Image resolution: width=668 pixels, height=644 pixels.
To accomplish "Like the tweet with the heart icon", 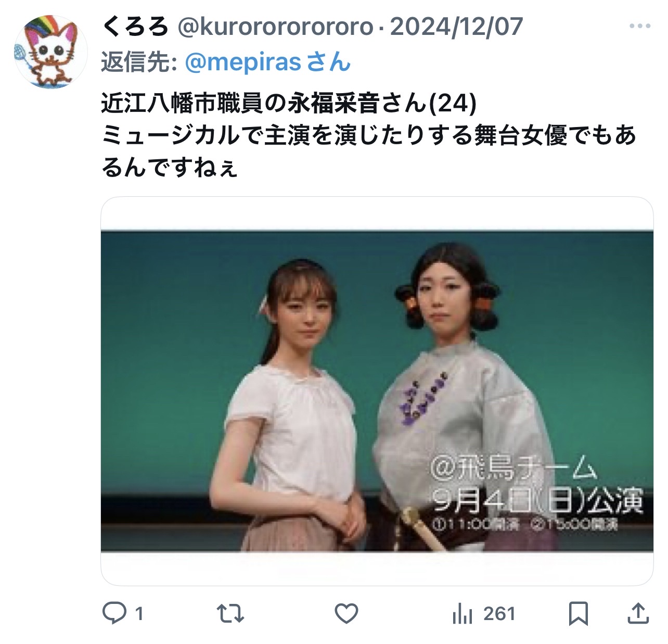I will click(346, 614).
